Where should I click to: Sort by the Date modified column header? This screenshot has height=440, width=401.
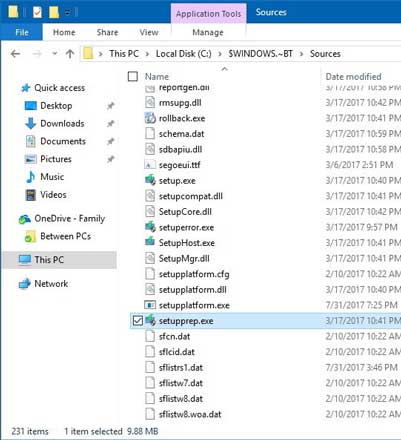pyautogui.click(x=353, y=77)
